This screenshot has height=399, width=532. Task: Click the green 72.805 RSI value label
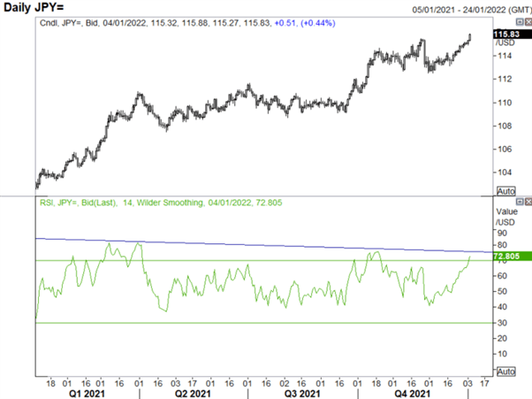[512, 256]
